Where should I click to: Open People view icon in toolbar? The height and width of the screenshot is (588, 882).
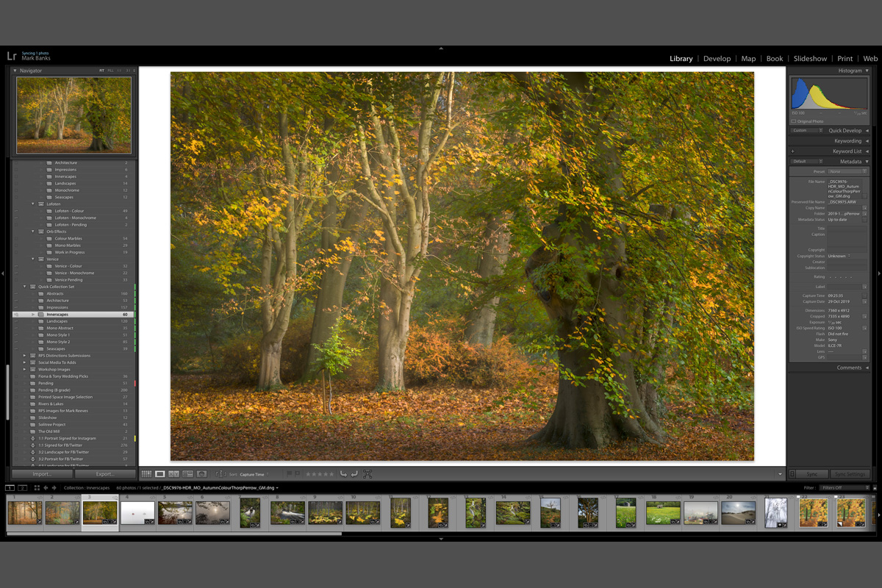pyautogui.click(x=201, y=475)
